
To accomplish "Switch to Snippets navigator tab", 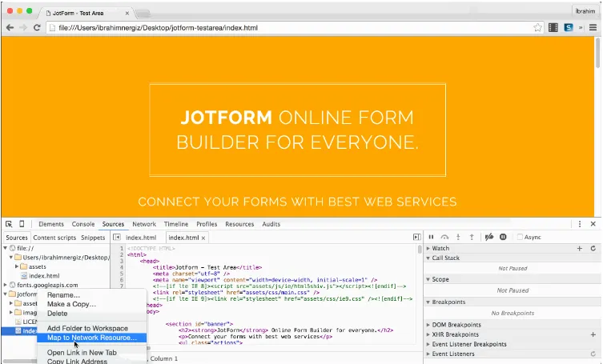I will click(93, 238).
